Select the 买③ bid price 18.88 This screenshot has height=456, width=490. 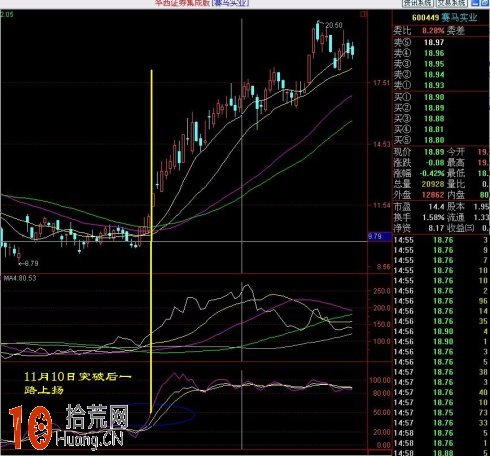point(434,118)
